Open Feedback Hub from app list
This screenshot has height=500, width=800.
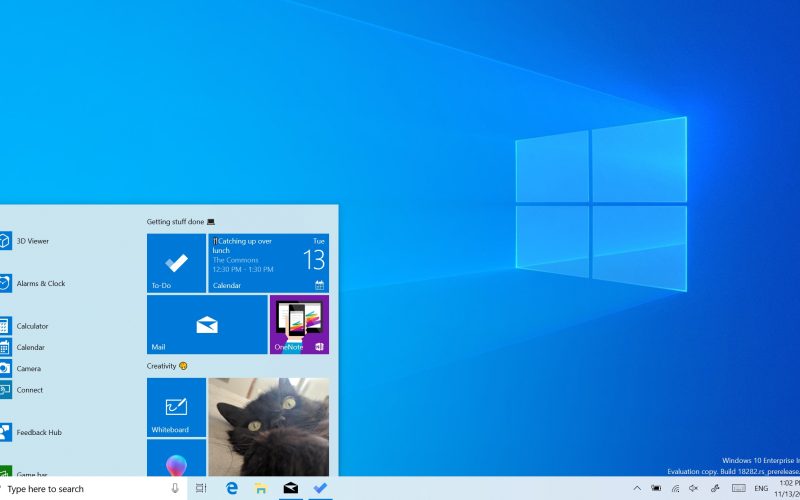tap(39, 433)
